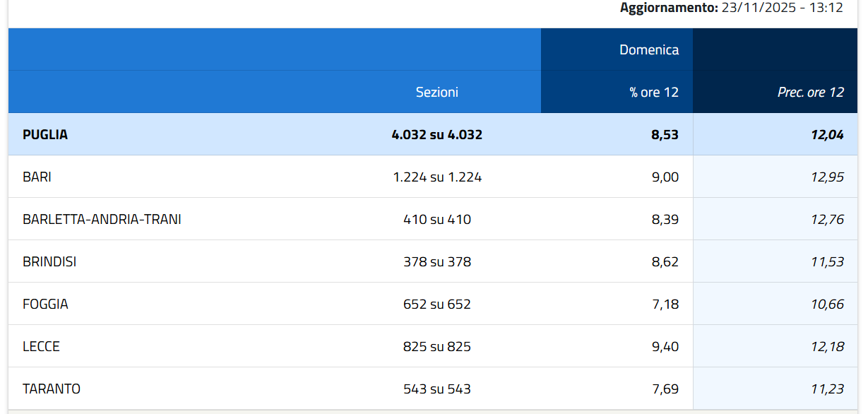Click Foggia's previous turnout value 10,66
The image size is (868, 414).
click(x=827, y=304)
